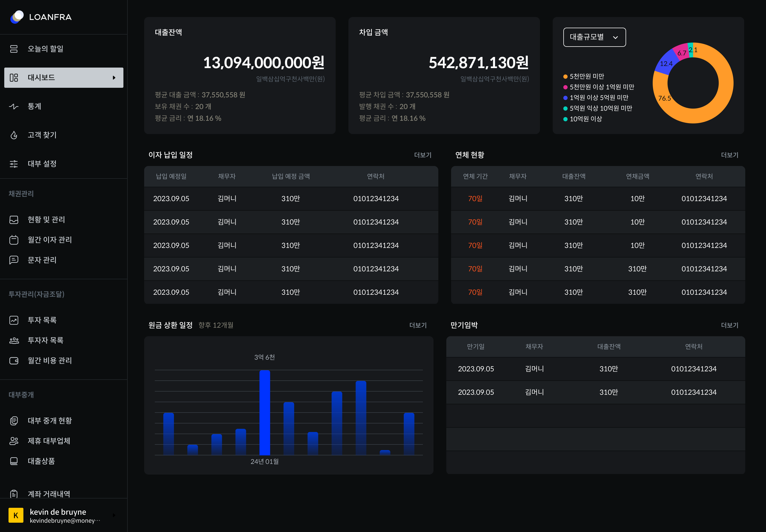Viewport: 766px width, 532px height.
Task: Click the 대부 중개 현황 document icon
Action: [x=14, y=421]
